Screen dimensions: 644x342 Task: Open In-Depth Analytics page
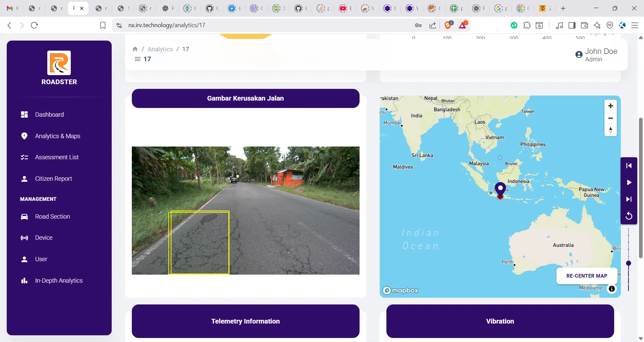coord(52,281)
